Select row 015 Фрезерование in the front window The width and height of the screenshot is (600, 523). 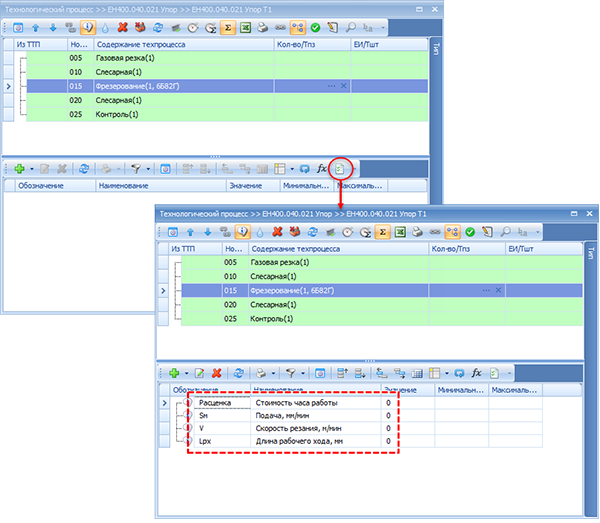tap(382, 291)
